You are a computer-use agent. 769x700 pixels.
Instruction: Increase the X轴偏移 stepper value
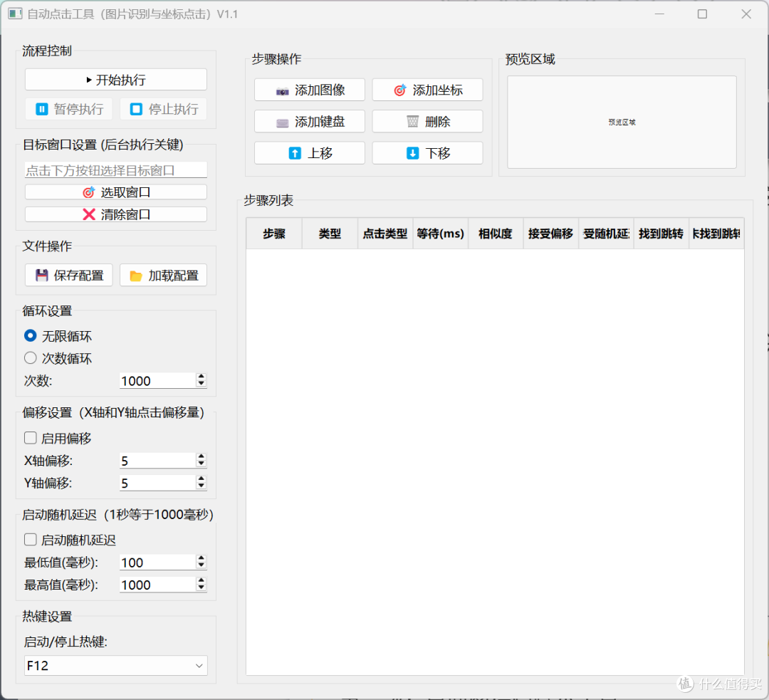[201, 456]
